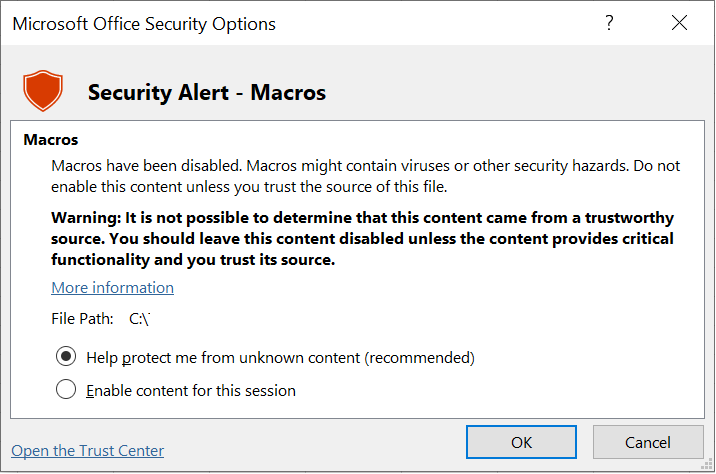Confirm the dialog with the OK button

[x=521, y=442]
